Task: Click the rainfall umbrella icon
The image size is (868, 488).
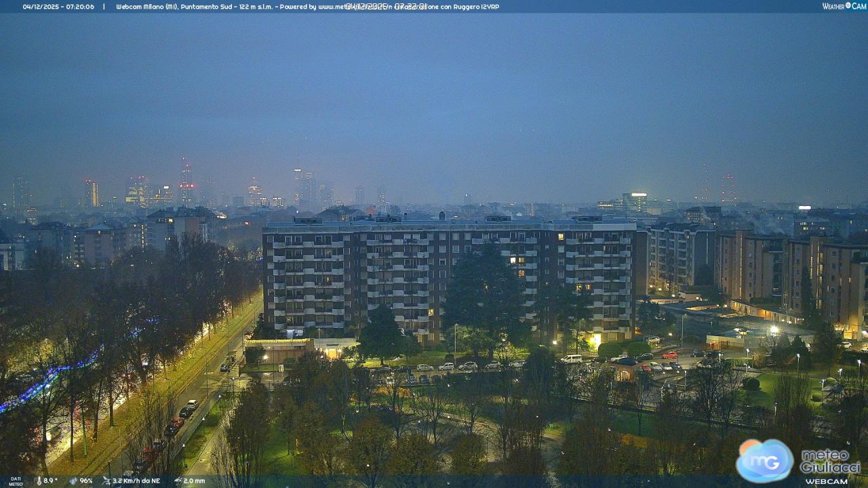Action: tap(177, 481)
